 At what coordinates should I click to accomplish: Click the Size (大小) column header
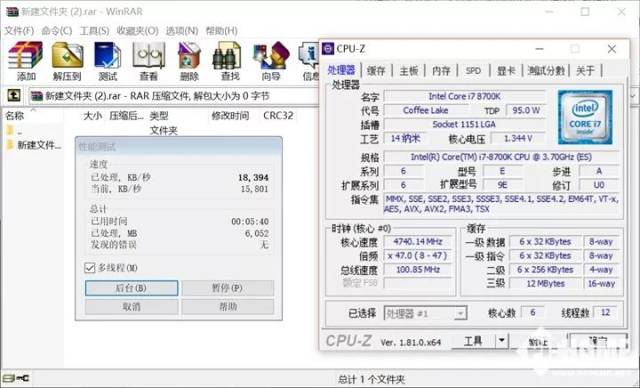tap(92, 115)
